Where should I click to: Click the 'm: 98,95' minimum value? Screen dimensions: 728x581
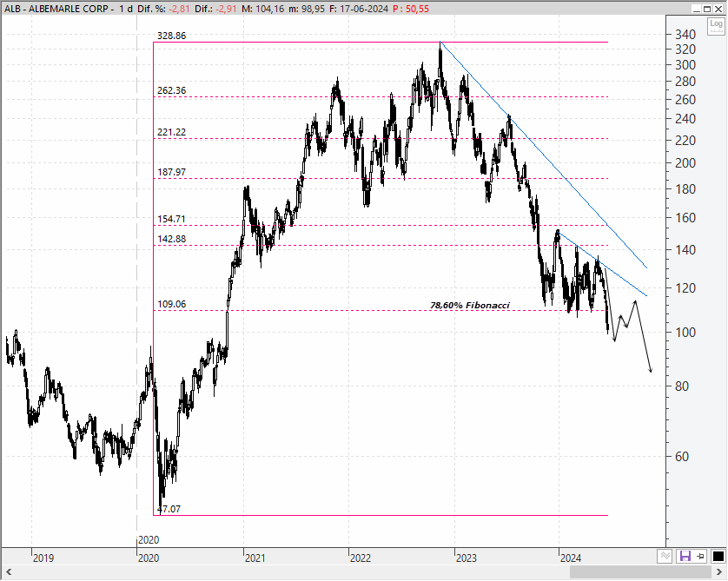307,9
